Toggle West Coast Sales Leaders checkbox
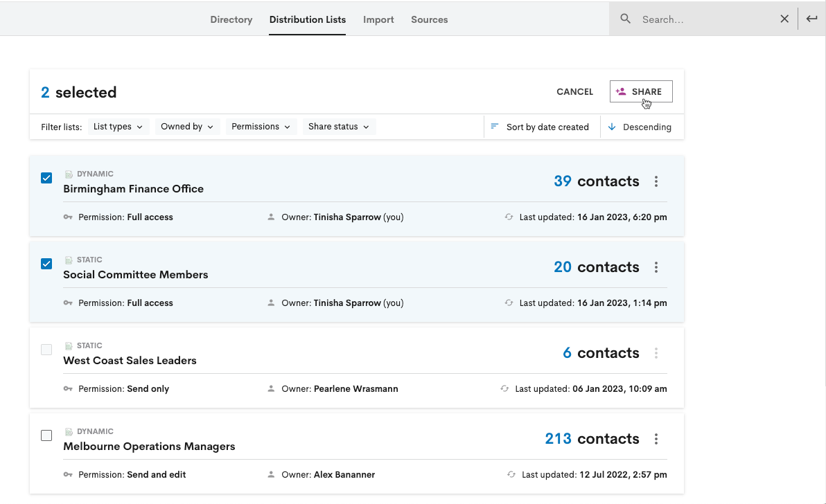Image resolution: width=826 pixels, height=504 pixels. pyautogui.click(x=46, y=350)
